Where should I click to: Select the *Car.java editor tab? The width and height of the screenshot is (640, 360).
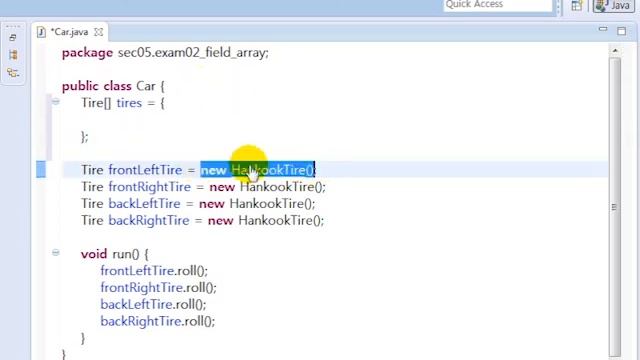(69, 32)
